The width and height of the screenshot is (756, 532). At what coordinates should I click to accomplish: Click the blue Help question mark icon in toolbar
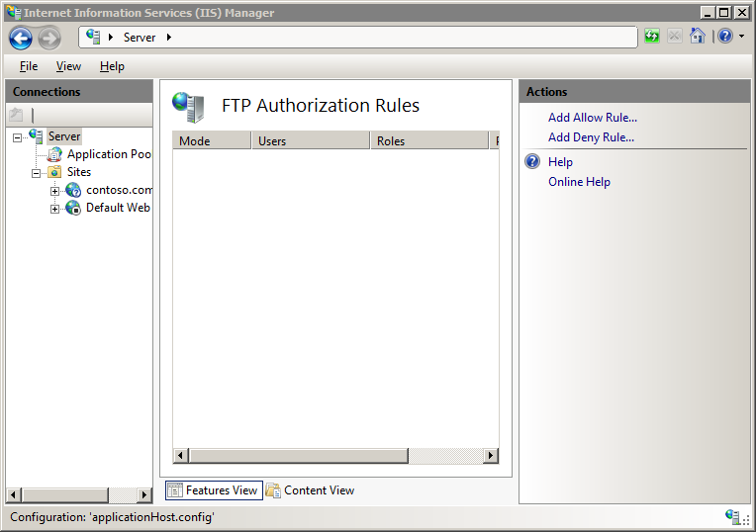pos(724,37)
